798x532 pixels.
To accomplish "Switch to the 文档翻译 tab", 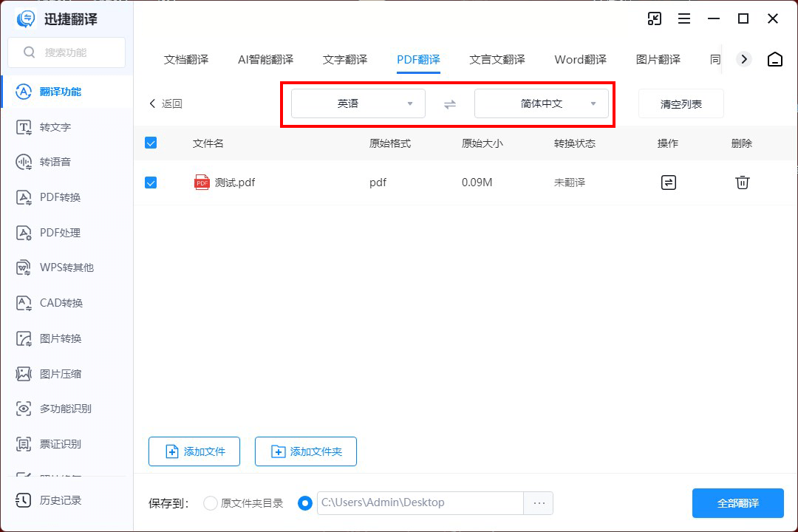I will [186, 60].
